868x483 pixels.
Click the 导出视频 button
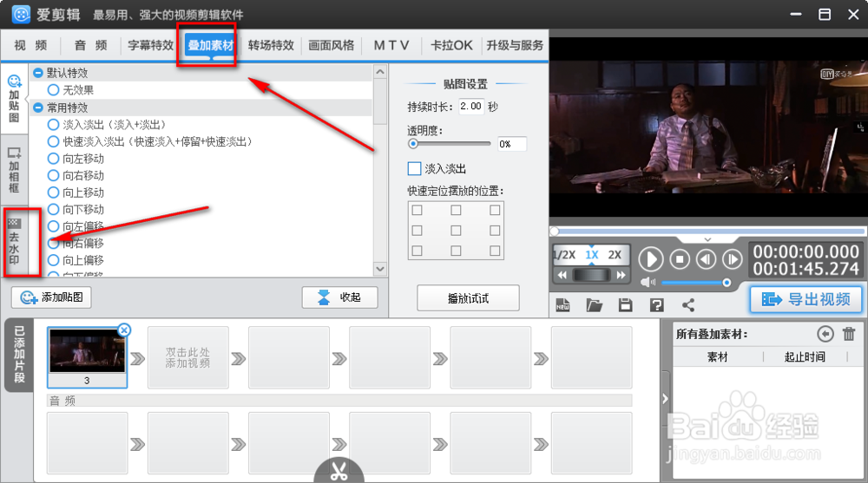pyautogui.click(x=806, y=299)
